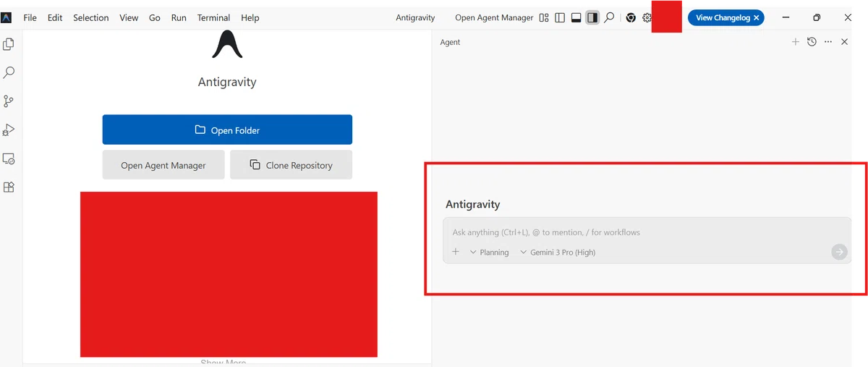Click the blue Open Folder button

click(x=227, y=130)
